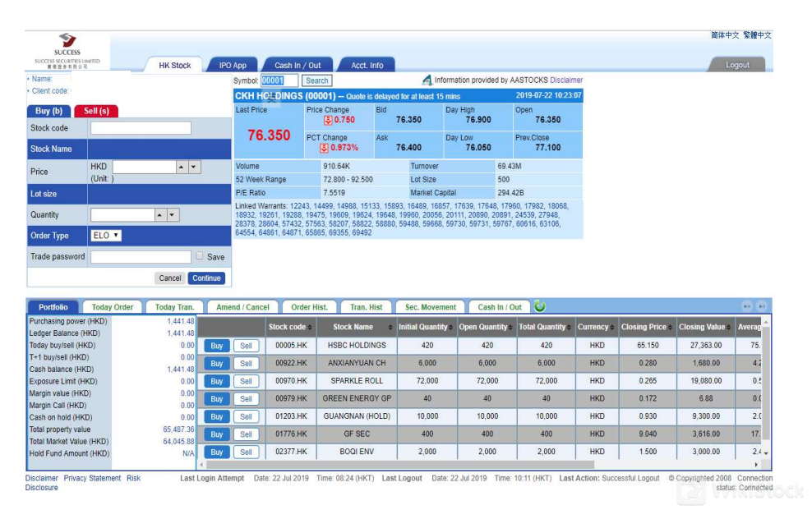Viewport: 812px width, 519px height.
Task: Click the Last Price value 76.350
Action: 269,135
